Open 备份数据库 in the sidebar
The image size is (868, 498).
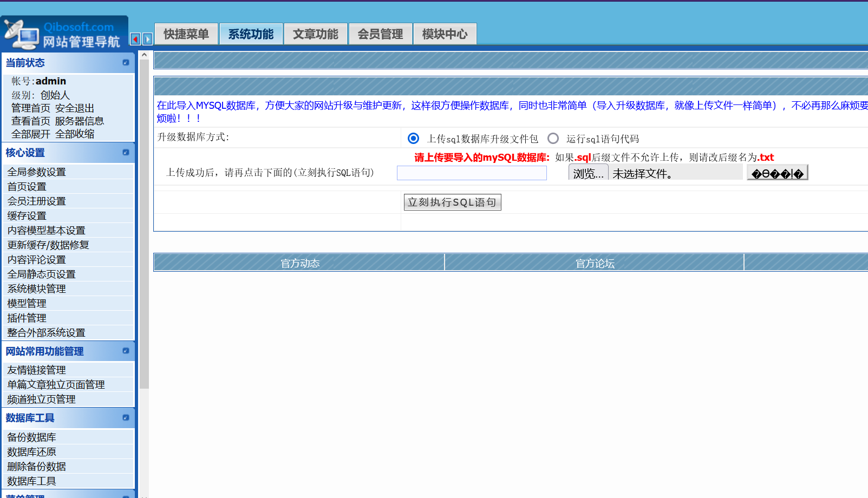tap(31, 437)
